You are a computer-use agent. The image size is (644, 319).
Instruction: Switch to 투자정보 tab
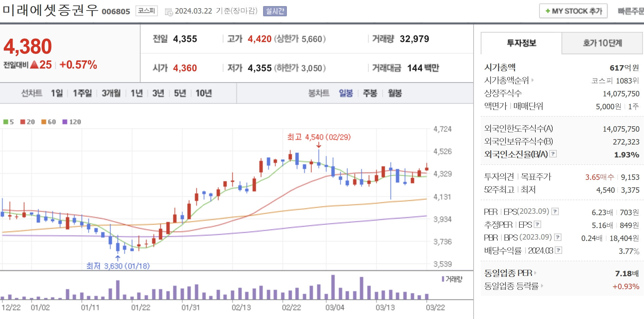point(521,43)
